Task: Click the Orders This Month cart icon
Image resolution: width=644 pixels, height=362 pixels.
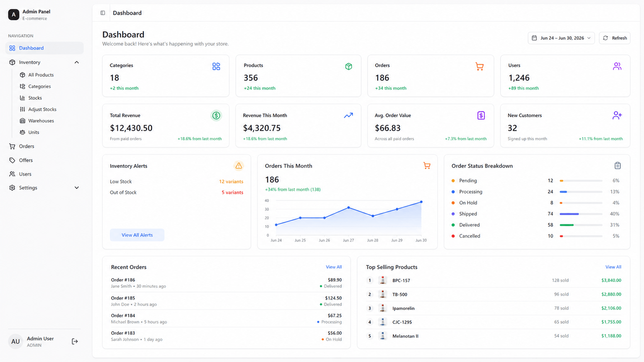Action: point(427,165)
